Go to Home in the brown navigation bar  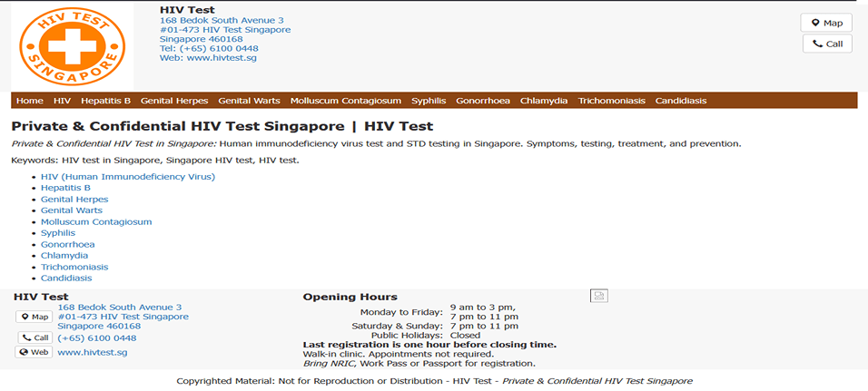click(29, 101)
